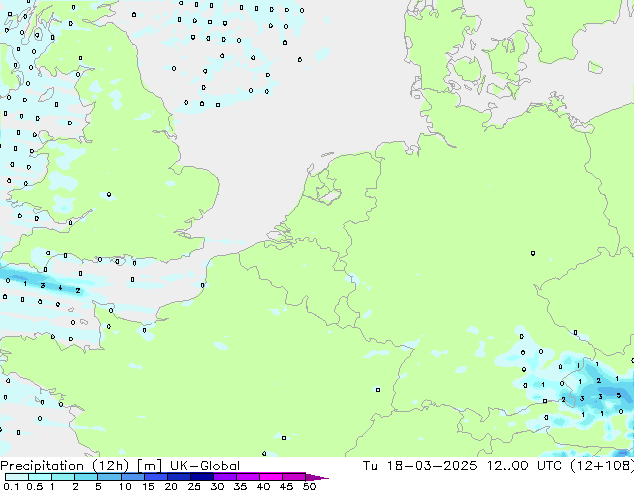
Task: Select the 0.5–1 legend color box
Action: click(x=40, y=477)
